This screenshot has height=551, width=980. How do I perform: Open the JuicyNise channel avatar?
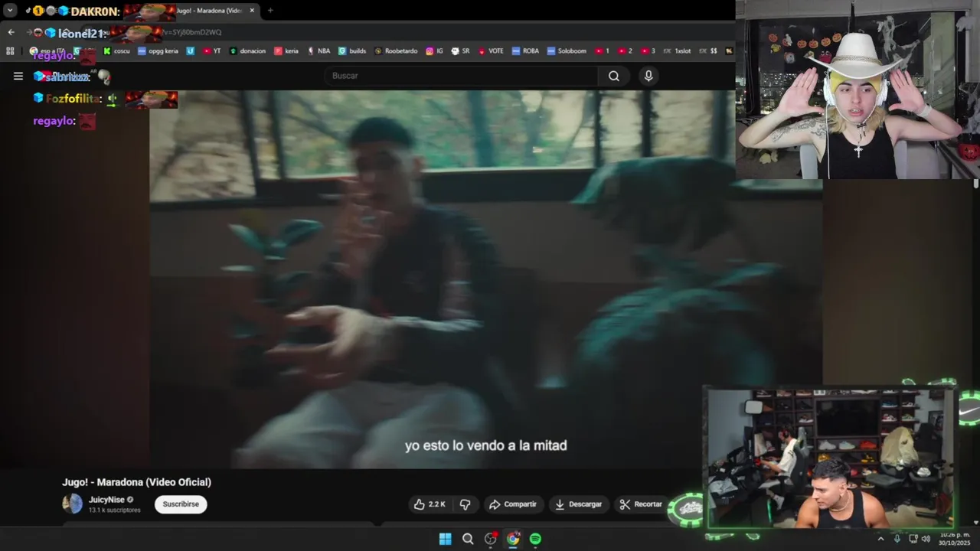[x=72, y=504]
